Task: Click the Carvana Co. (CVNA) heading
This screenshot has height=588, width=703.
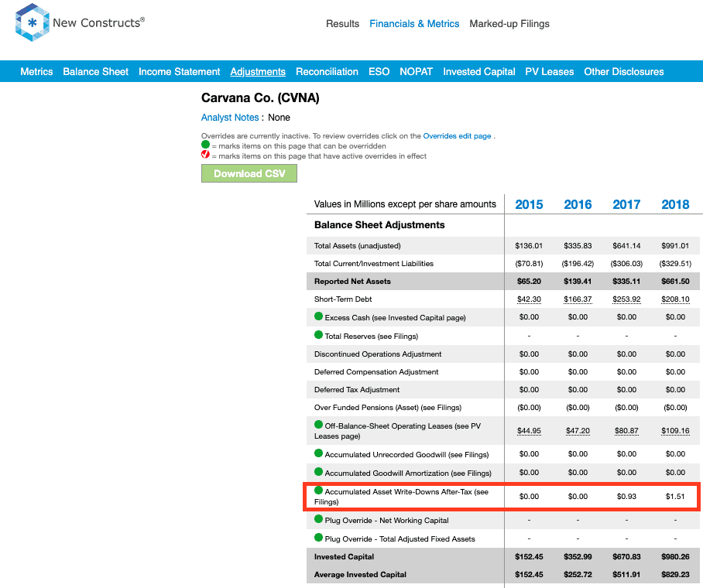Action: pyautogui.click(x=260, y=97)
